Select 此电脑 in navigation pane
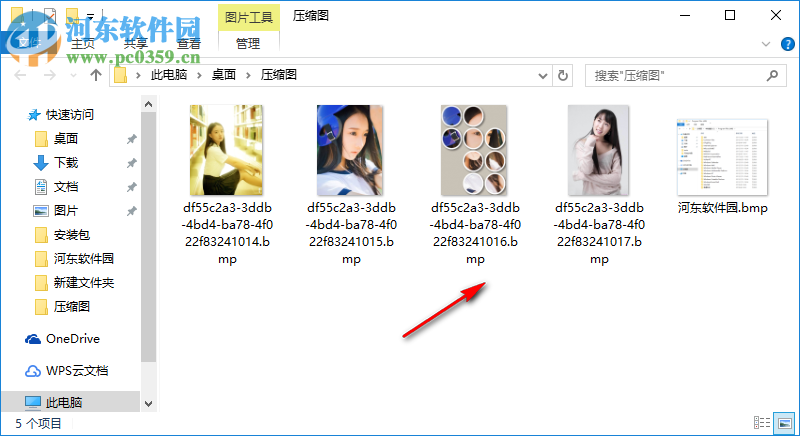Screen dimensions: 800x436 coord(64,402)
